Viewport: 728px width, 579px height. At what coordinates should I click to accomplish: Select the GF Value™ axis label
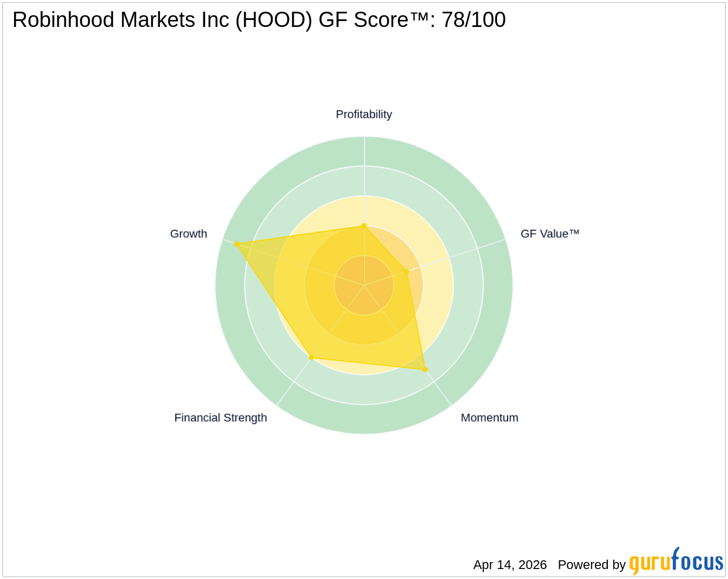point(549,234)
